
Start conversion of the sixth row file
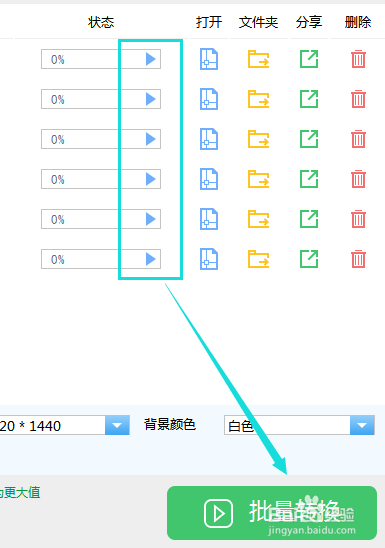coord(151,259)
